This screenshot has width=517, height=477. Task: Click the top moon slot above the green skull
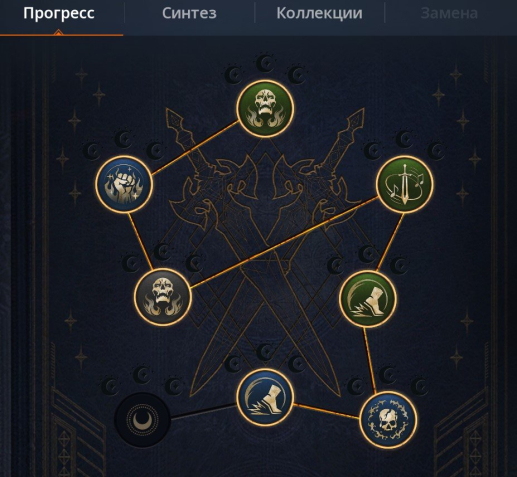[x=265, y=63]
